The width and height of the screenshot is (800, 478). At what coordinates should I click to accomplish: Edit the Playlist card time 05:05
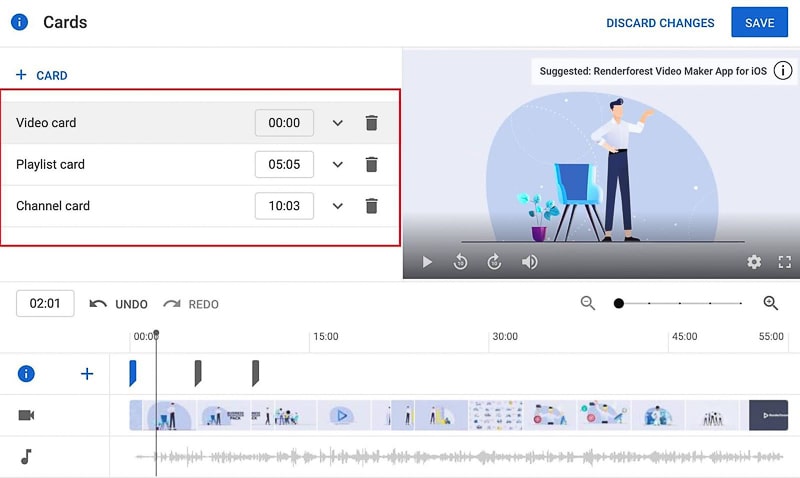click(284, 164)
